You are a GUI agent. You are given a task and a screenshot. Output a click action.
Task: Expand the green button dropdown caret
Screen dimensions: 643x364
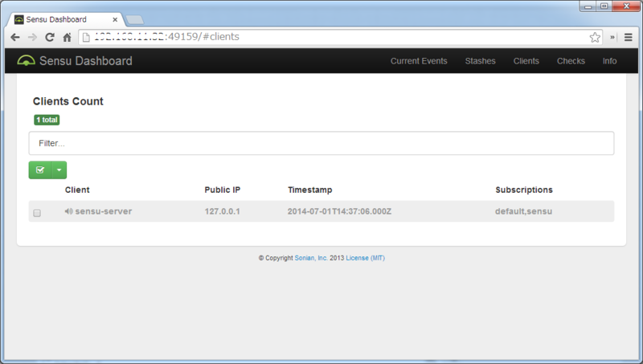click(x=59, y=170)
